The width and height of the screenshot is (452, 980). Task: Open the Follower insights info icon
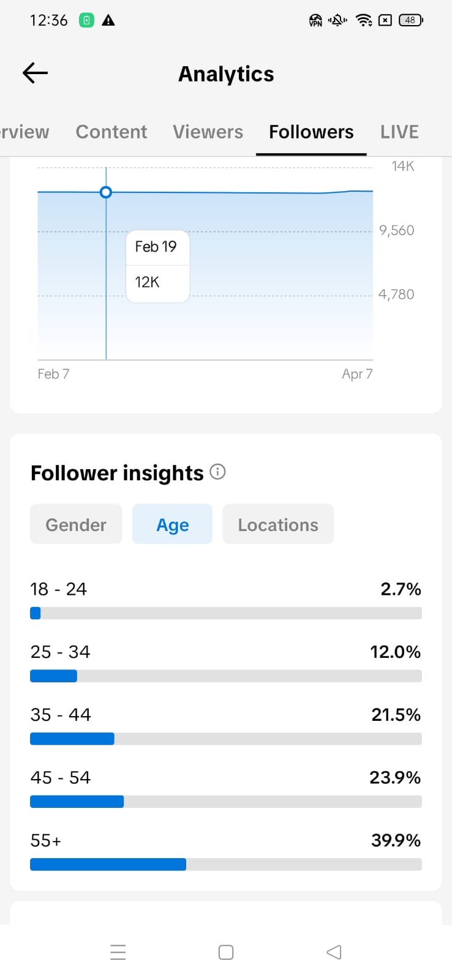pyautogui.click(x=217, y=472)
